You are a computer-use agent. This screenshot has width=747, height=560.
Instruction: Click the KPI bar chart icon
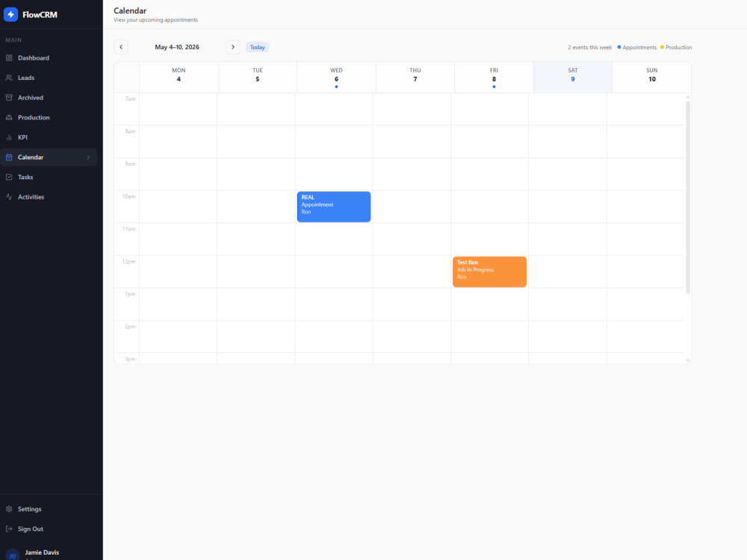9,137
